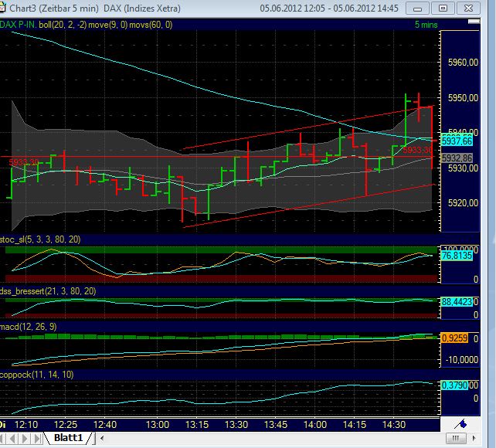The width and height of the screenshot is (496, 448).
Task: Close the Chart3 window
Action: coord(468,8)
